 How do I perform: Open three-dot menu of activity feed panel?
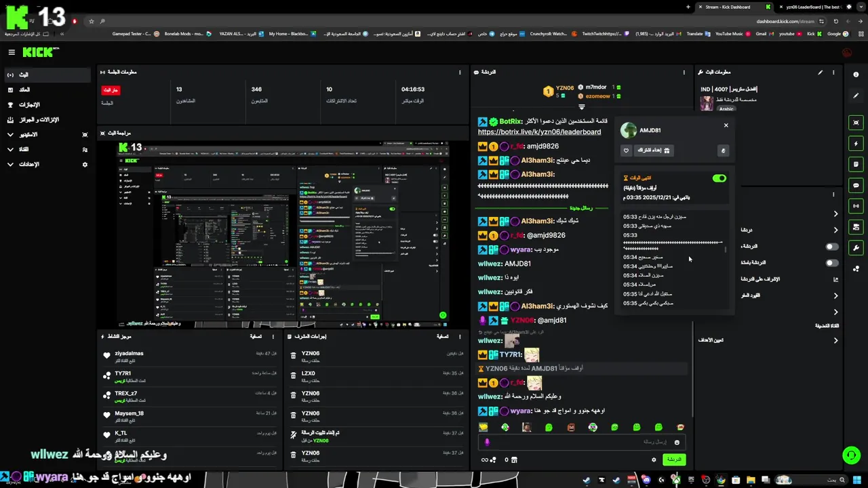click(273, 336)
